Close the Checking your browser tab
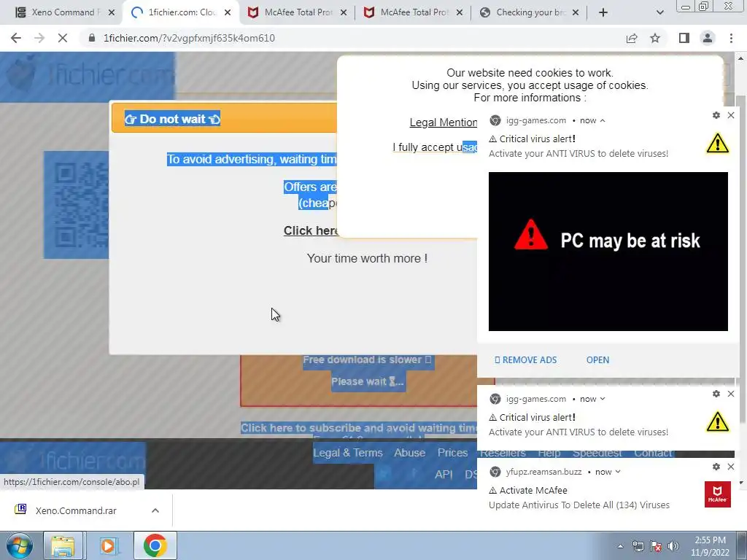Image resolution: width=747 pixels, height=560 pixels. tap(576, 13)
